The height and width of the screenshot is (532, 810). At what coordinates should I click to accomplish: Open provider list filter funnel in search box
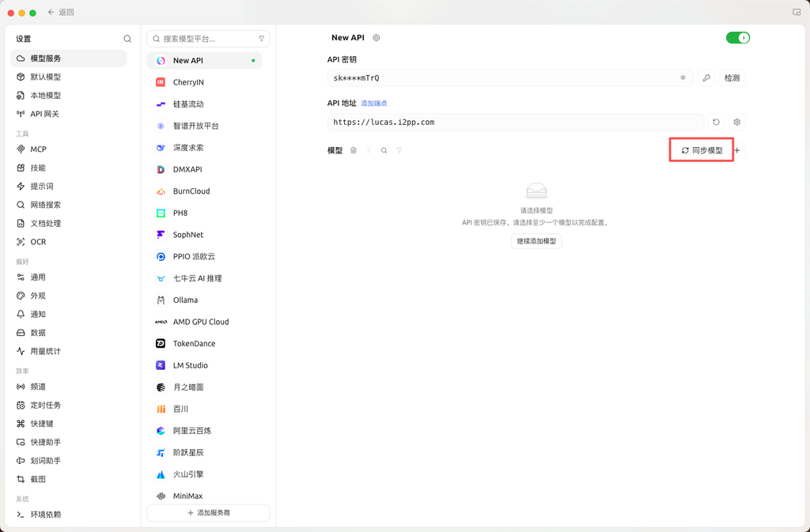261,39
